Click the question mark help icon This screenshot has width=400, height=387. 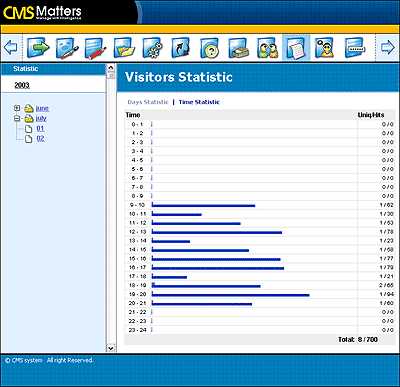(210, 48)
